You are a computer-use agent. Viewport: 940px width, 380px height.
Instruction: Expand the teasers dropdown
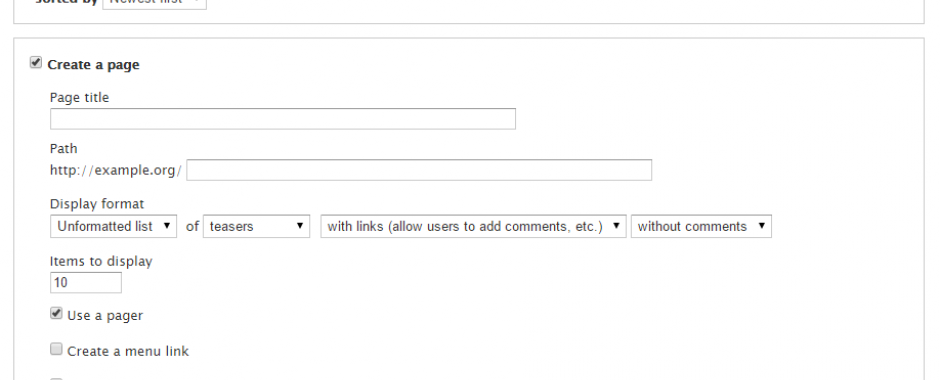pos(257,227)
